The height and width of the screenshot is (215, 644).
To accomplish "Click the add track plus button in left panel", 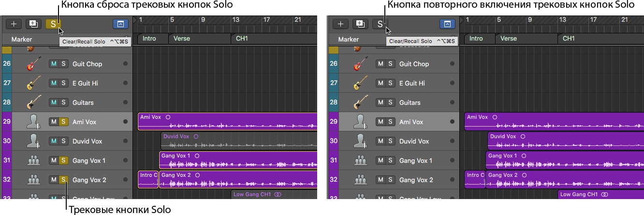I will tap(14, 24).
